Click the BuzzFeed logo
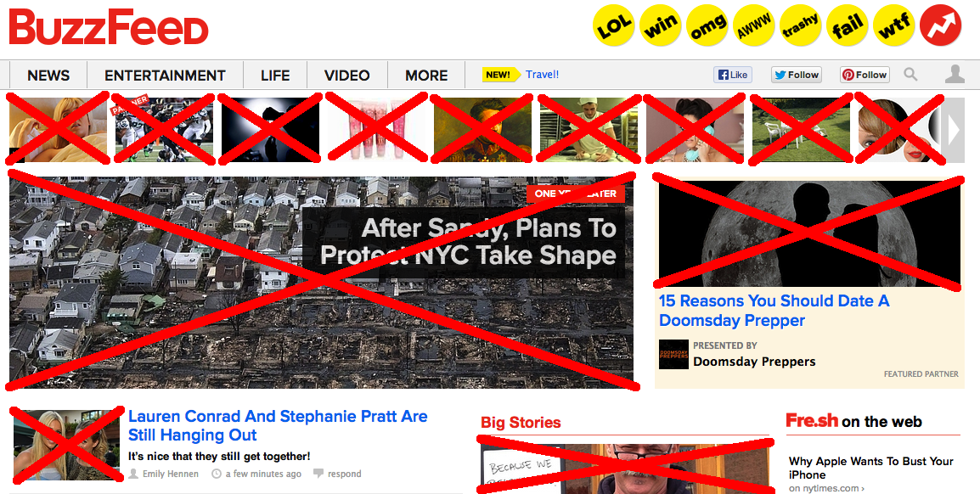 pos(109,27)
